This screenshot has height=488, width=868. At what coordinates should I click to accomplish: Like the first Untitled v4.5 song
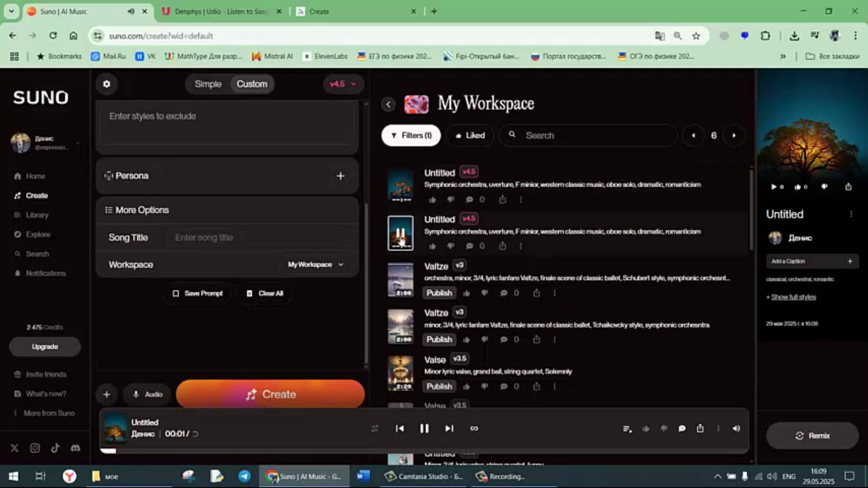[432, 200]
